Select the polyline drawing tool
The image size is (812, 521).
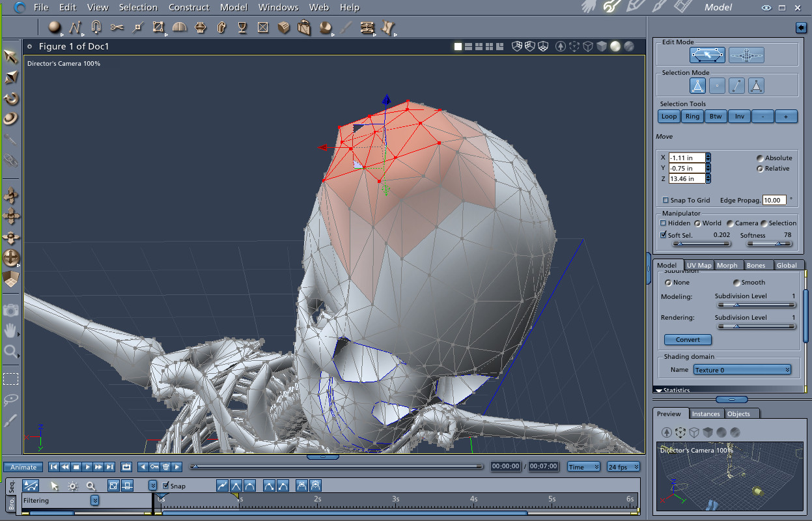pyautogui.click(x=75, y=27)
